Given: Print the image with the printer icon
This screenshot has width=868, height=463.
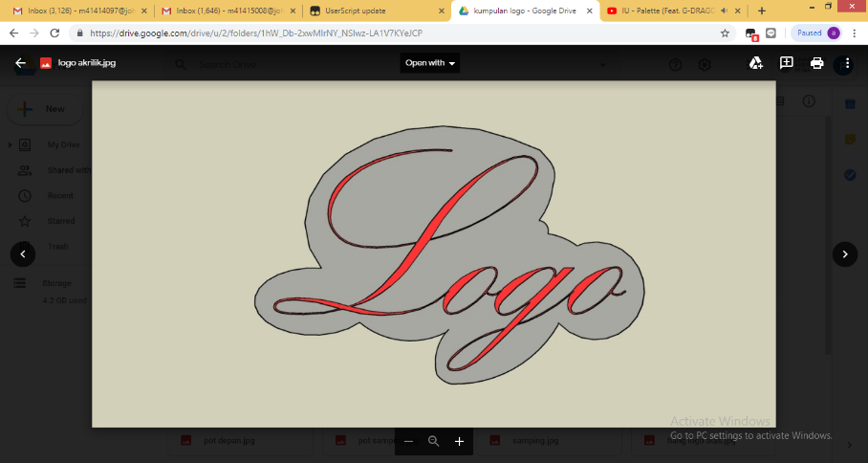Looking at the screenshot, I should (817, 63).
